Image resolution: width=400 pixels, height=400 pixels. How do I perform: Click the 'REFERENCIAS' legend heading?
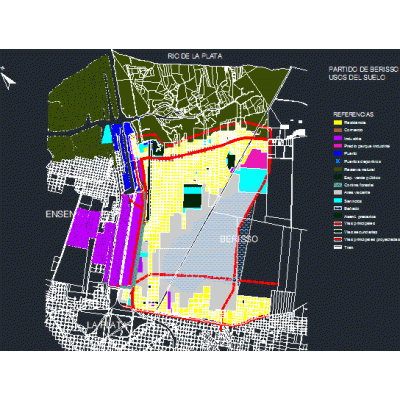(354, 114)
